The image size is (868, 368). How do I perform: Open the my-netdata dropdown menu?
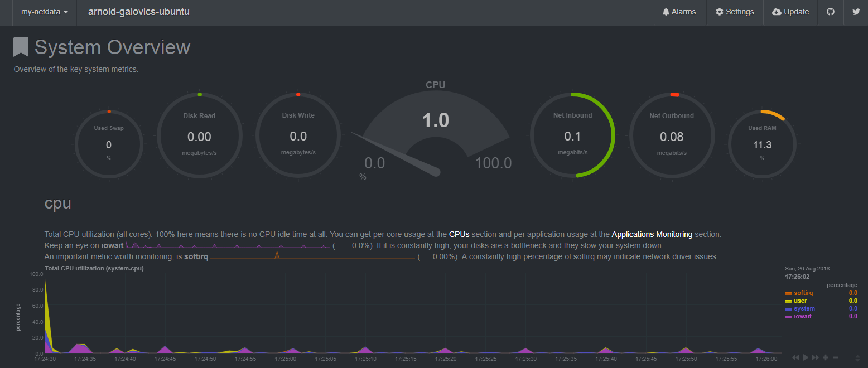tap(44, 12)
